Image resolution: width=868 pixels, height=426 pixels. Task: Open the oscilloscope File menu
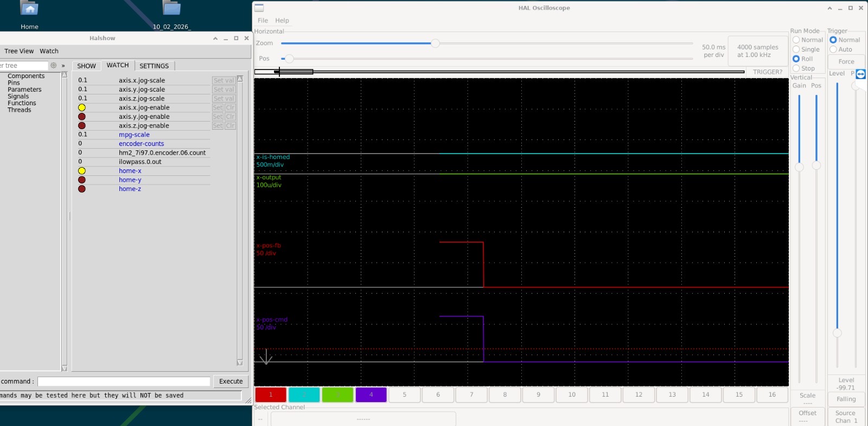pyautogui.click(x=263, y=21)
